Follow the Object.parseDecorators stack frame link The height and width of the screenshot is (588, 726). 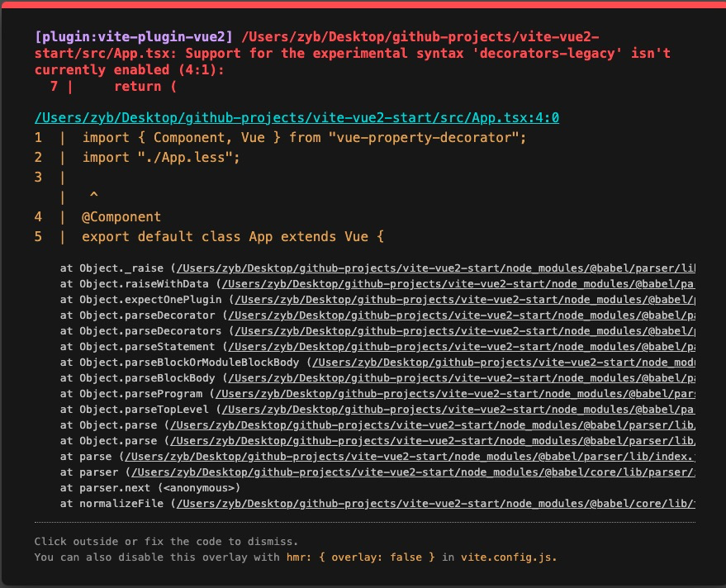pyautogui.click(x=463, y=331)
